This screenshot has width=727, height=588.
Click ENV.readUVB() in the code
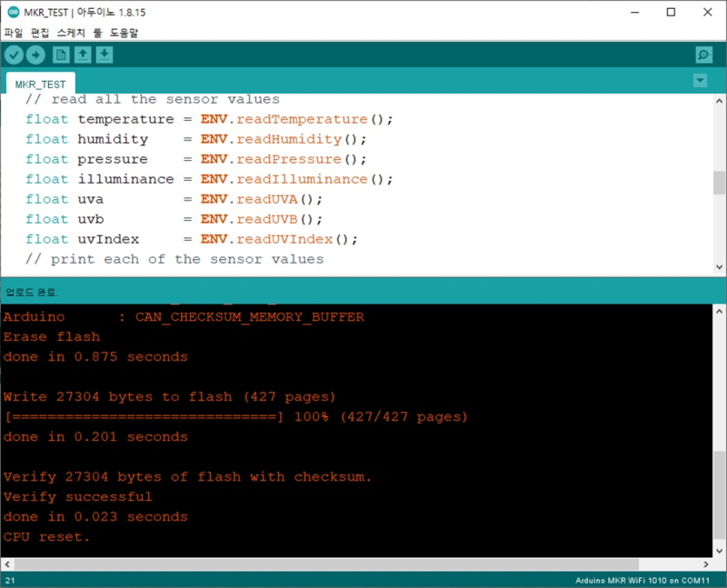pyautogui.click(x=262, y=219)
